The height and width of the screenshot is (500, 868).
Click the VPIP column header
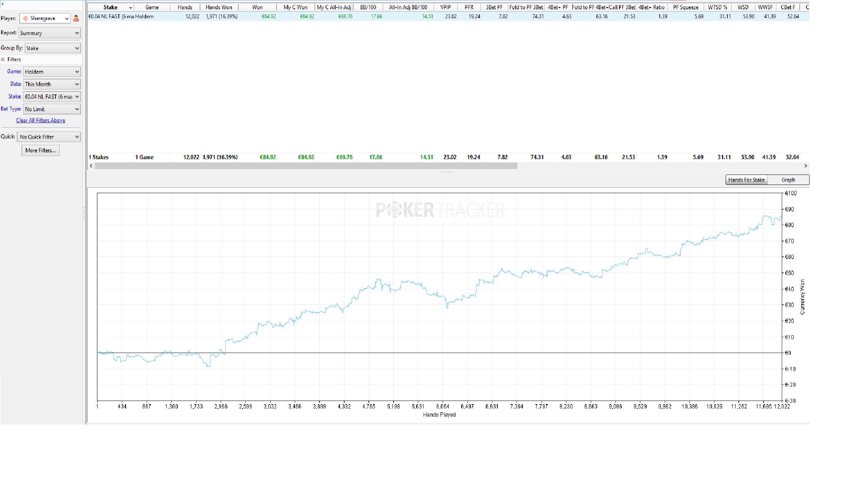[x=445, y=7]
